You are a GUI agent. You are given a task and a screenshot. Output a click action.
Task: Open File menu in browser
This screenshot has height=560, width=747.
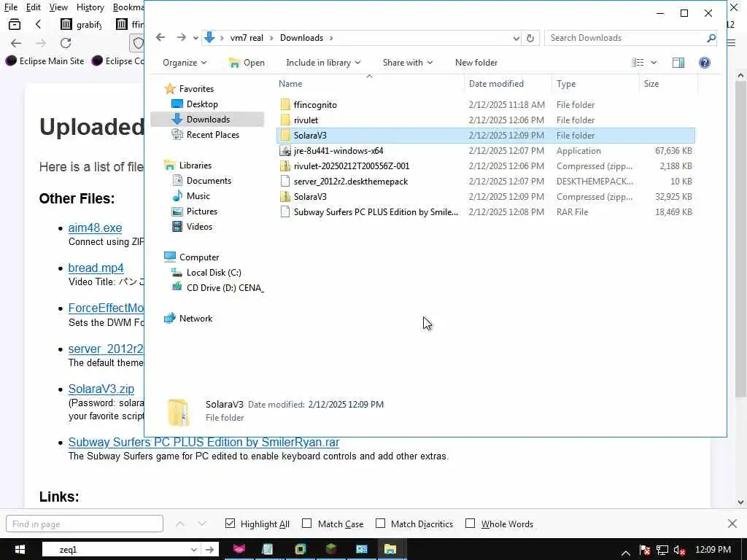[11, 7]
